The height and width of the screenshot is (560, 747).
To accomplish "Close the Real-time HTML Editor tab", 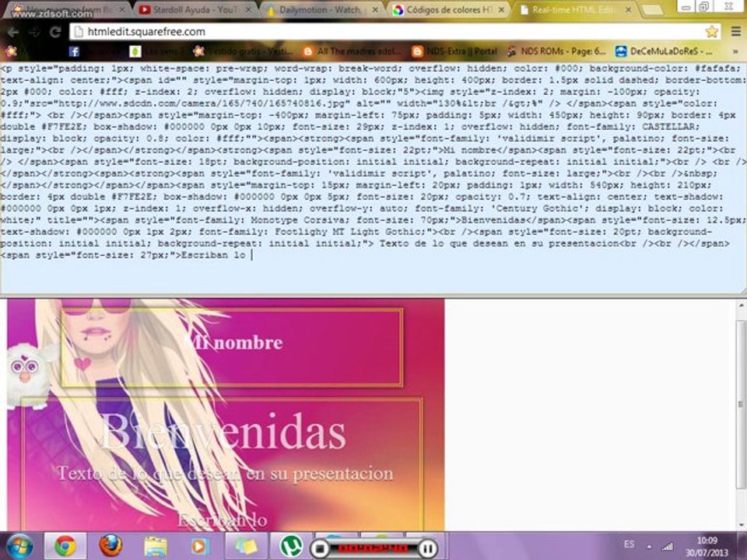I will pyautogui.click(x=629, y=9).
